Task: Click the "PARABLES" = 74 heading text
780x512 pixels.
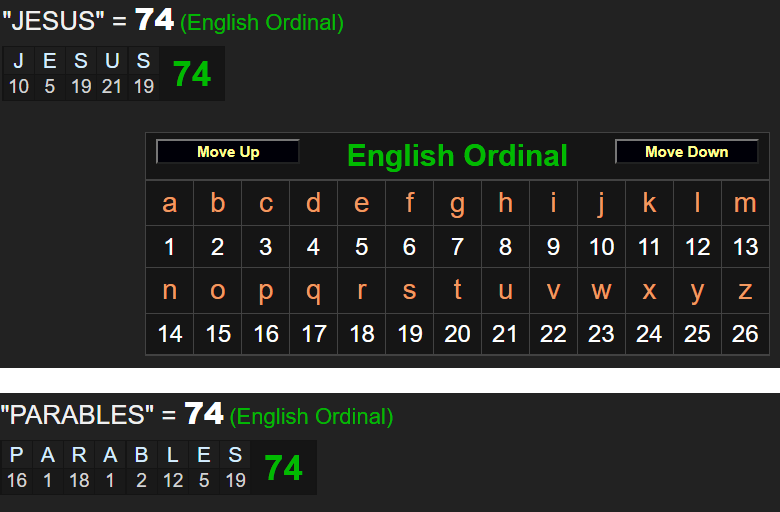Action: point(112,413)
